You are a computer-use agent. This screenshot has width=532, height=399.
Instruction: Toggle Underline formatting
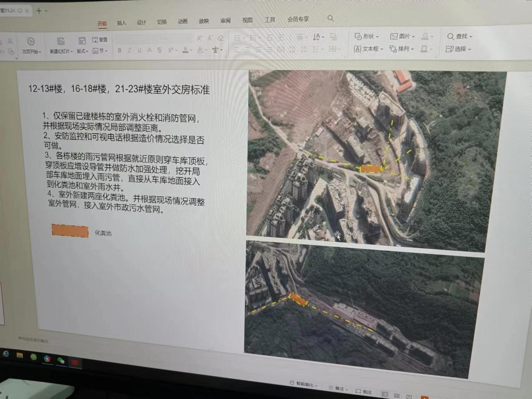pyautogui.click(x=139, y=50)
